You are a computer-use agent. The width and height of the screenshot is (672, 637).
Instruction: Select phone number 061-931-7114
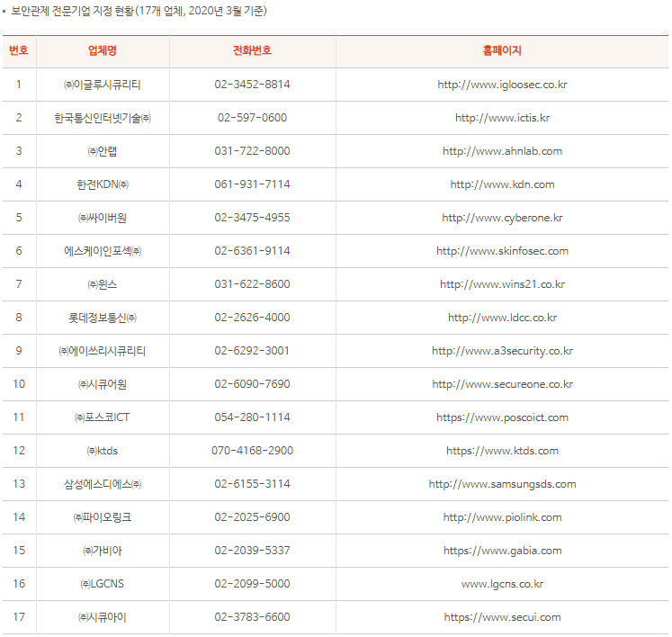tap(252, 184)
